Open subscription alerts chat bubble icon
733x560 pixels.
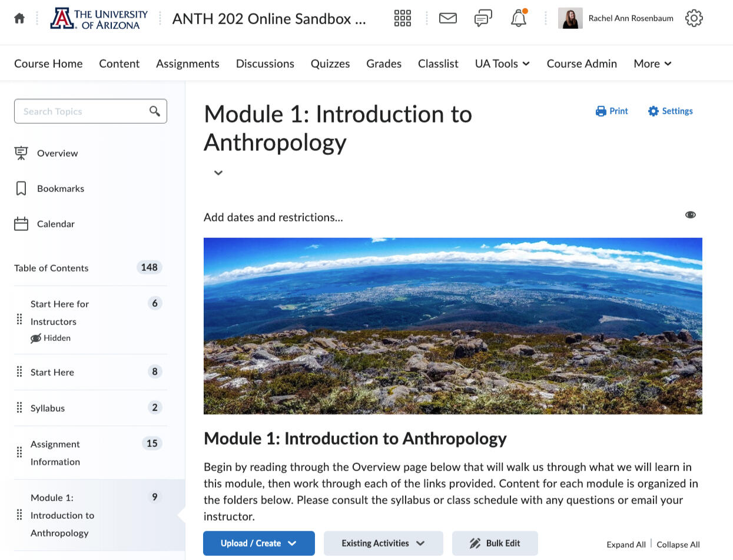coord(483,18)
